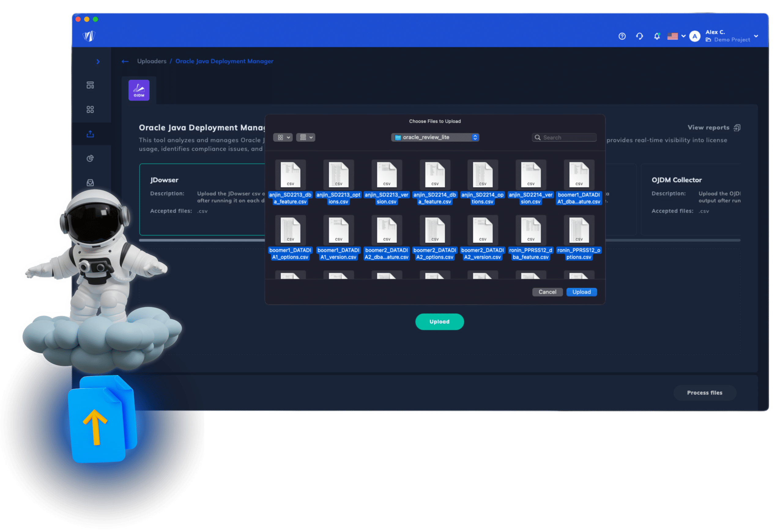Open the notifications bell
783x532 pixels.
click(657, 36)
